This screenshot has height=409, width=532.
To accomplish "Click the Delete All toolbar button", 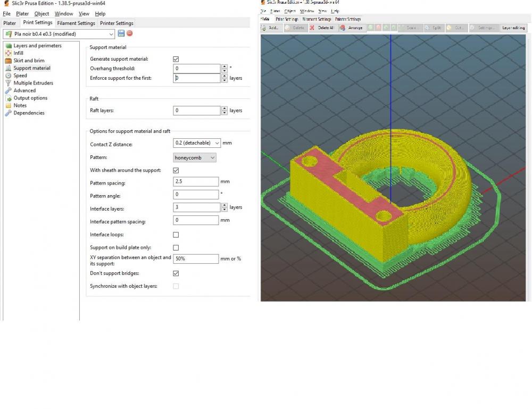I will 322,28.
